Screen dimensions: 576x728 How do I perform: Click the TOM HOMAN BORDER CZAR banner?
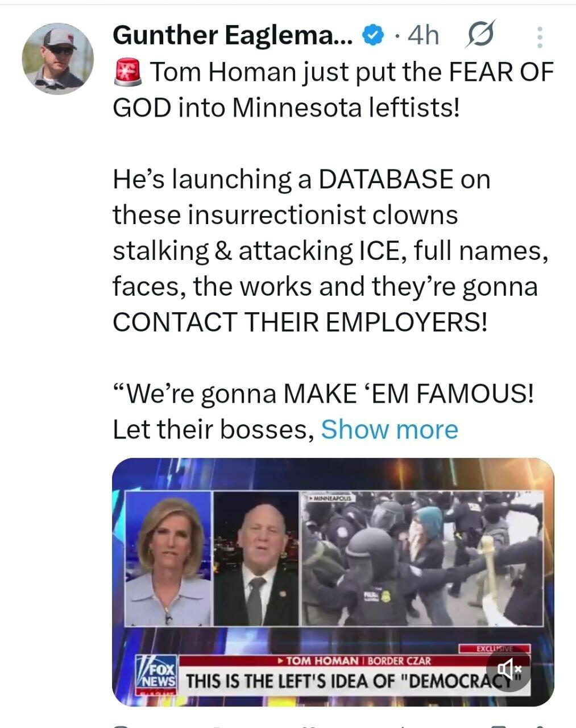354,660
